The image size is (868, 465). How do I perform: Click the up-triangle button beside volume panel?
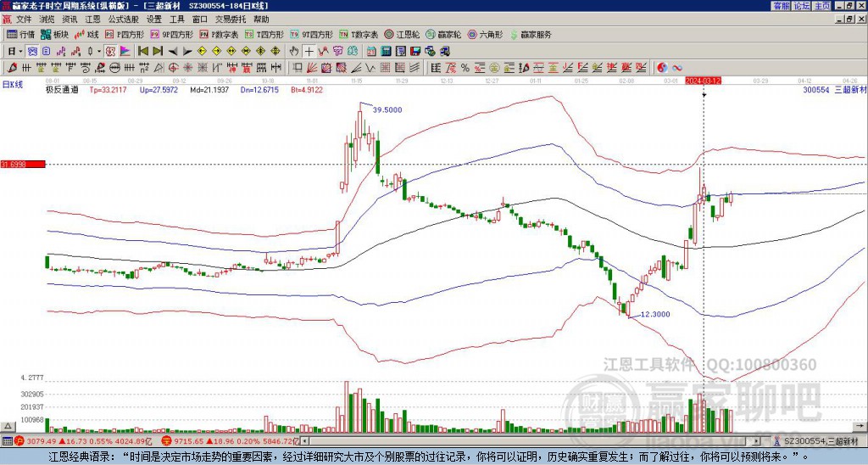[8, 426]
